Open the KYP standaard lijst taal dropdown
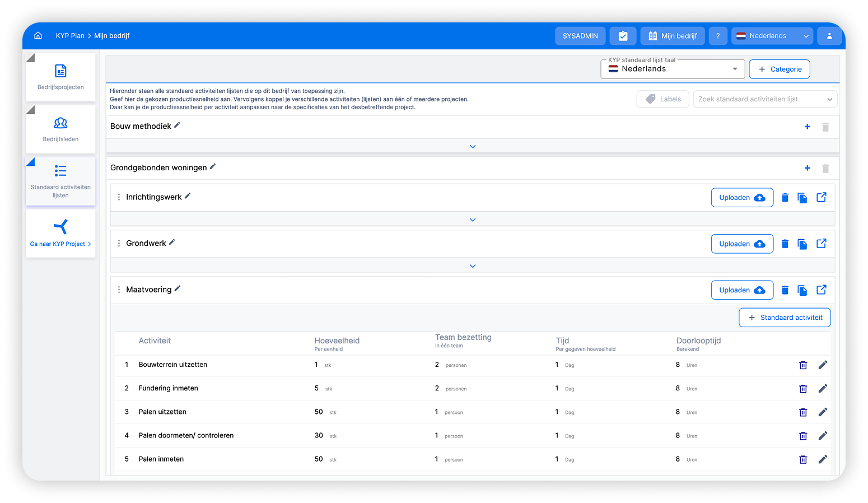 click(x=673, y=69)
